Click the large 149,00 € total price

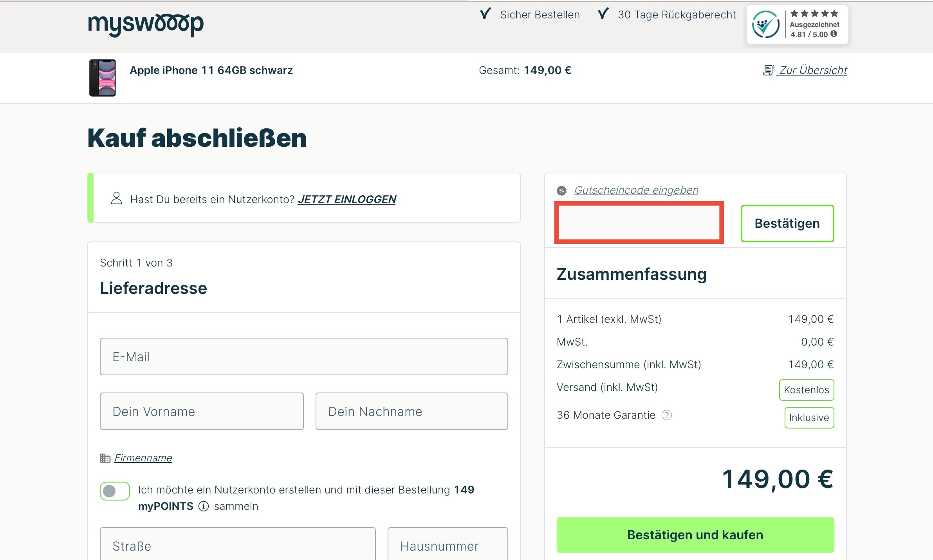coord(778,479)
